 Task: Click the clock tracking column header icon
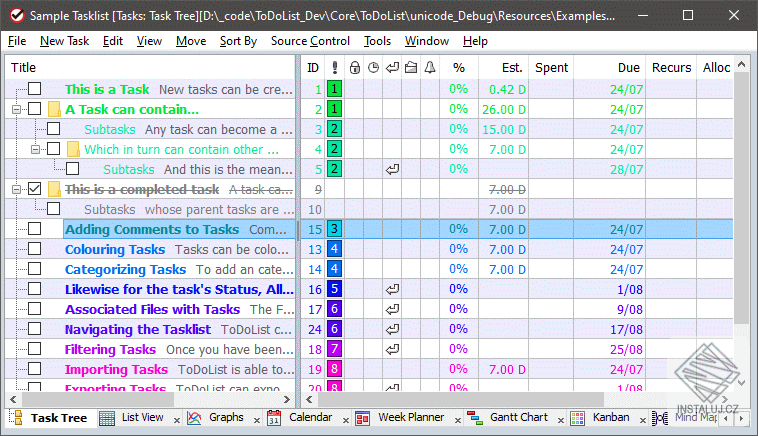coord(373,68)
